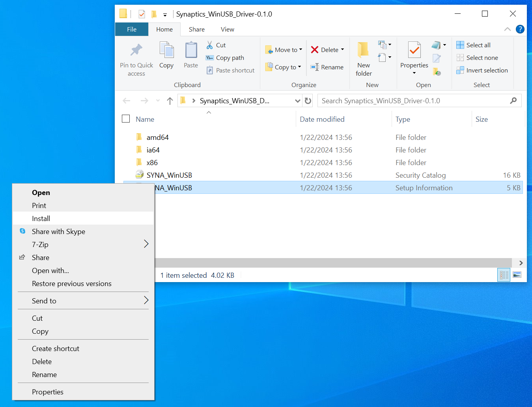Click the Cut scissors icon
Screen dimensions: 532x407
coord(210,45)
